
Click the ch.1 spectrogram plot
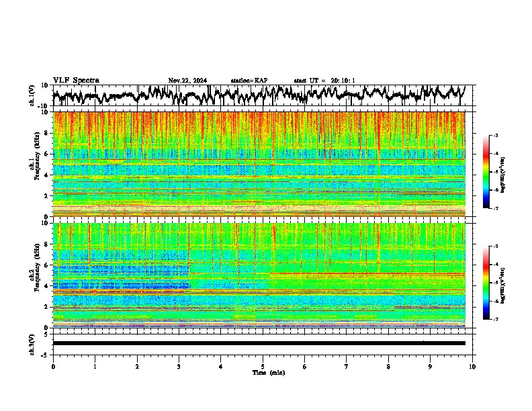[x=259, y=164]
